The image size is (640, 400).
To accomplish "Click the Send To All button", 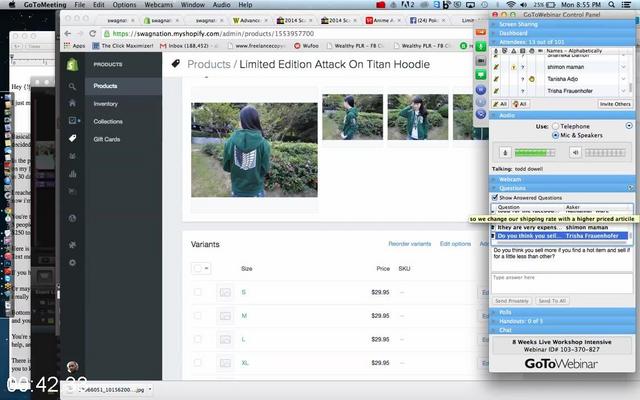I will (552, 301).
